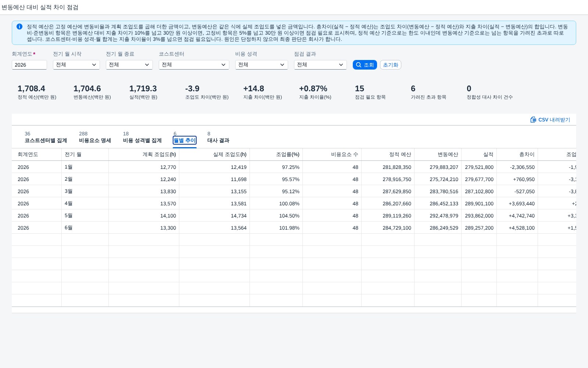This screenshot has width=588, height=368.
Task: Switch to the 비용요소 명세 tab
Action: click(95, 137)
